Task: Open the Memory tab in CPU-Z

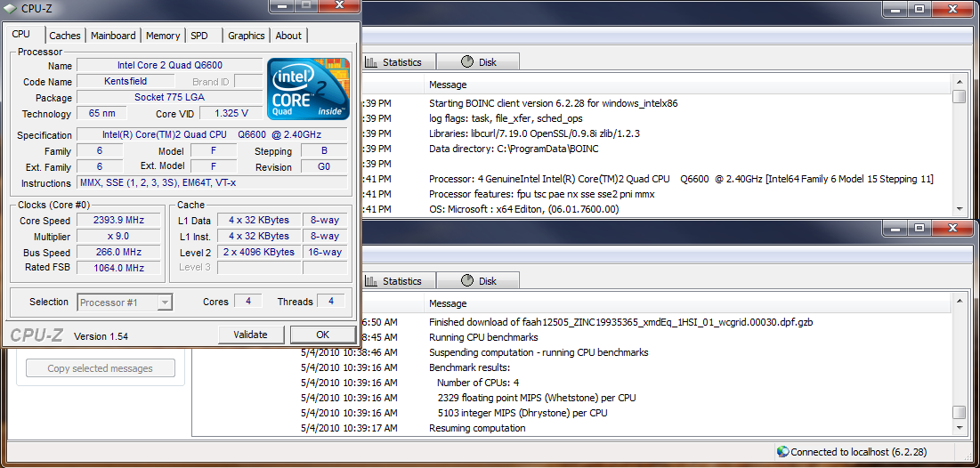Action: click(163, 36)
